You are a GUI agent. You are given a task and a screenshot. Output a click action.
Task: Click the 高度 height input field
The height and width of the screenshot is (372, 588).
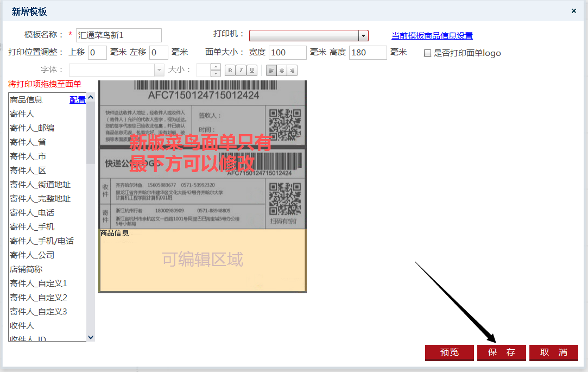(368, 53)
